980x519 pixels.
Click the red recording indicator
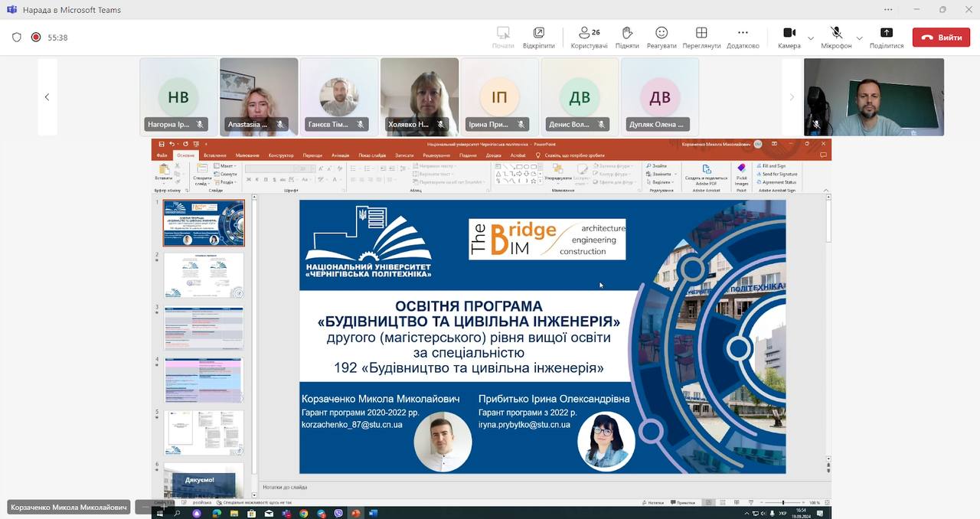coord(36,37)
